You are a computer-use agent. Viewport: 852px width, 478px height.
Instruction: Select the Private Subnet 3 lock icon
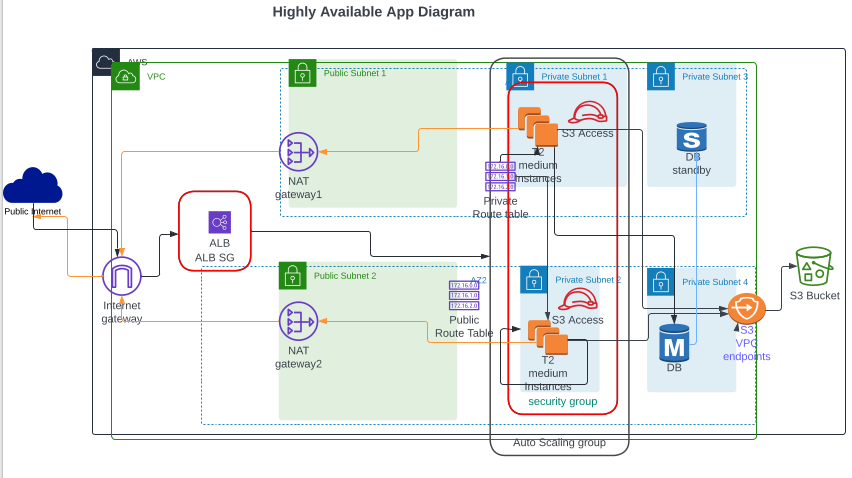(661, 77)
